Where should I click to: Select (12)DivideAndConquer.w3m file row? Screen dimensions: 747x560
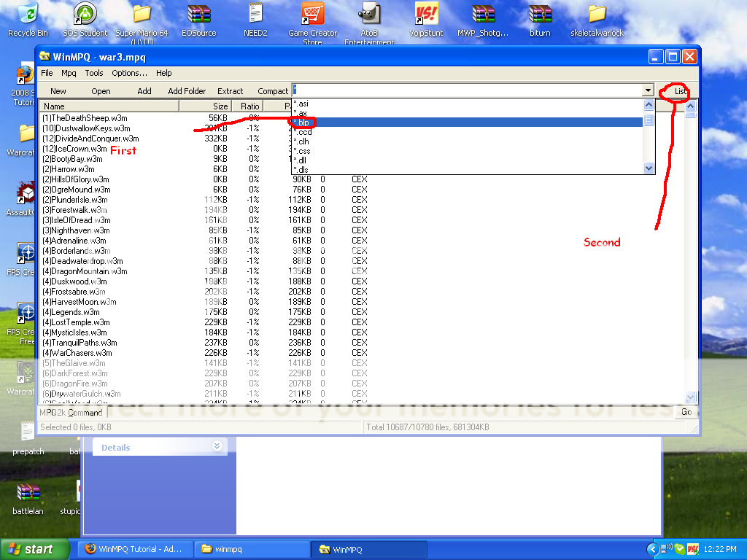[90, 139]
